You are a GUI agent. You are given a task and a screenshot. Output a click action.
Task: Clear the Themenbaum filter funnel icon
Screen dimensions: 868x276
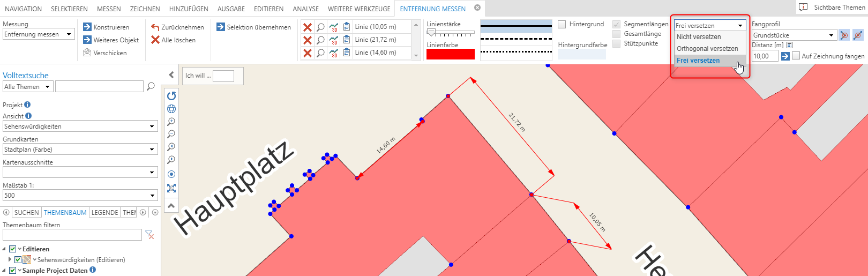click(149, 235)
